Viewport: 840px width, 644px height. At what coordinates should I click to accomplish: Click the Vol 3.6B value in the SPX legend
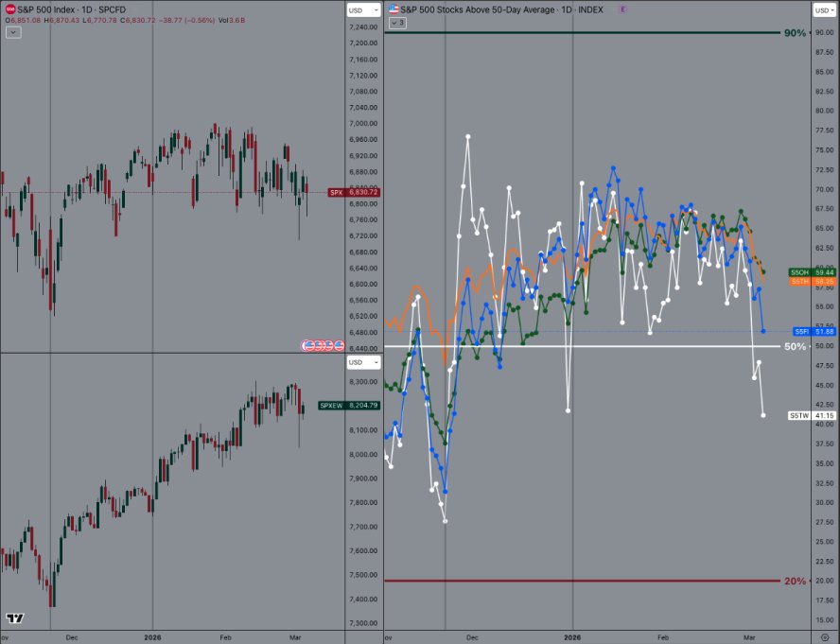pos(232,21)
